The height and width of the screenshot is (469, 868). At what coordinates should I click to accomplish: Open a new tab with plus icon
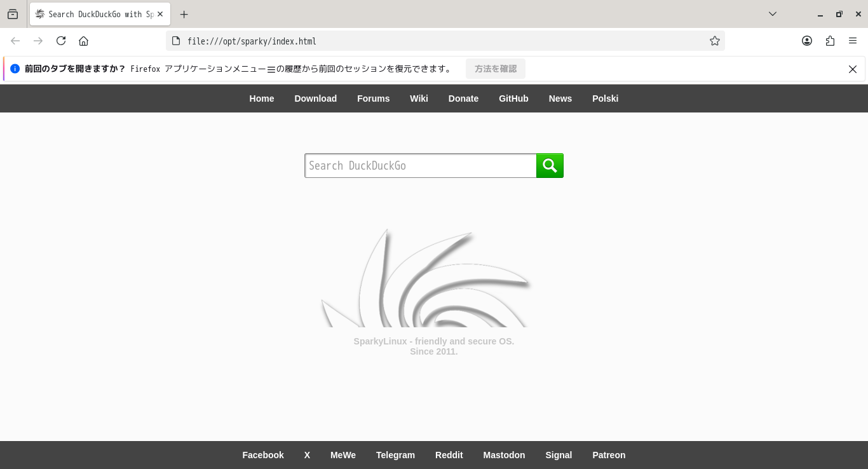tap(184, 14)
